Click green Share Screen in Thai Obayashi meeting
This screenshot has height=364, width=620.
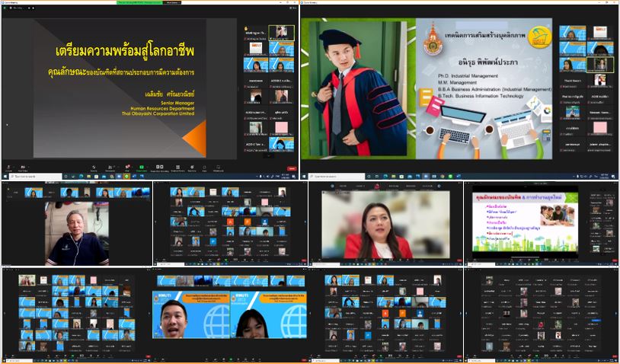(141, 168)
